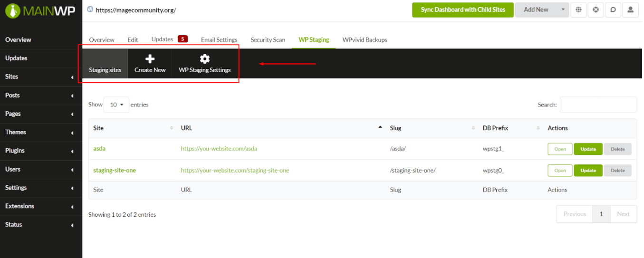The height and width of the screenshot is (258, 644).
Task: Click the lifebuoy help icon
Action: click(x=596, y=10)
